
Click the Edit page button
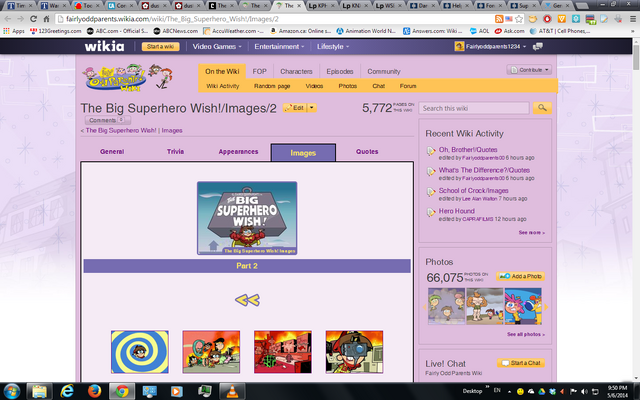click(x=294, y=108)
